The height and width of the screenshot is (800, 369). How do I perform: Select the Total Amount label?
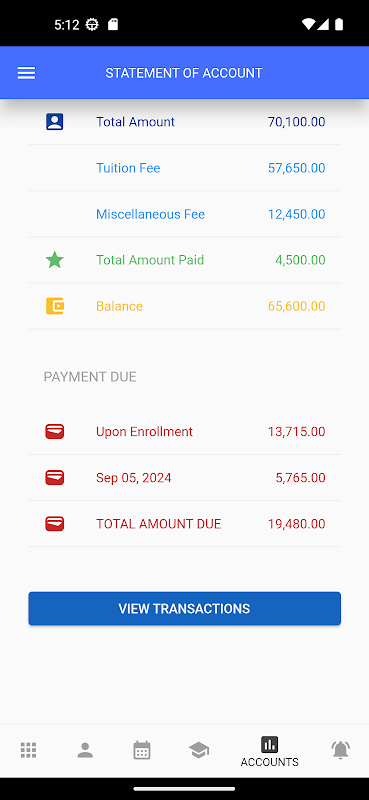click(135, 122)
